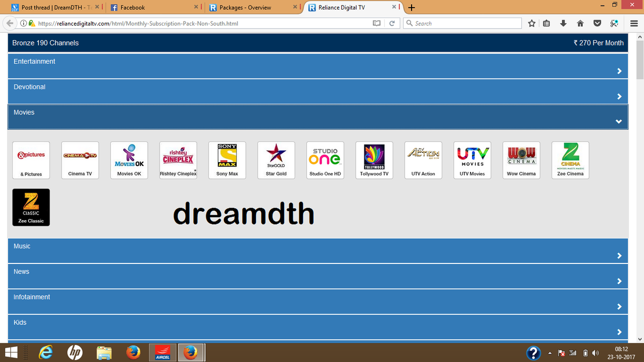644x362 pixels.
Task: Expand the Devotional channel category
Action: pyautogui.click(x=318, y=92)
